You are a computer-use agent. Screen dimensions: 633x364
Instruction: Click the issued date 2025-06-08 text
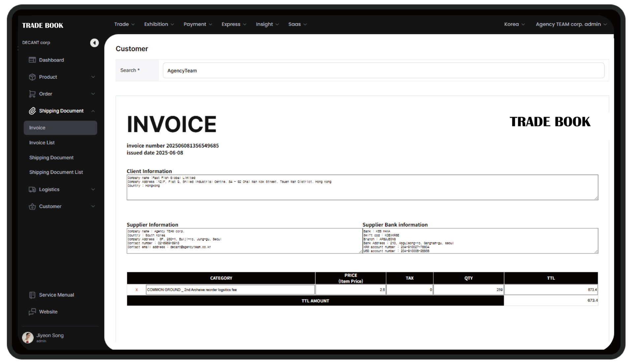155,153
